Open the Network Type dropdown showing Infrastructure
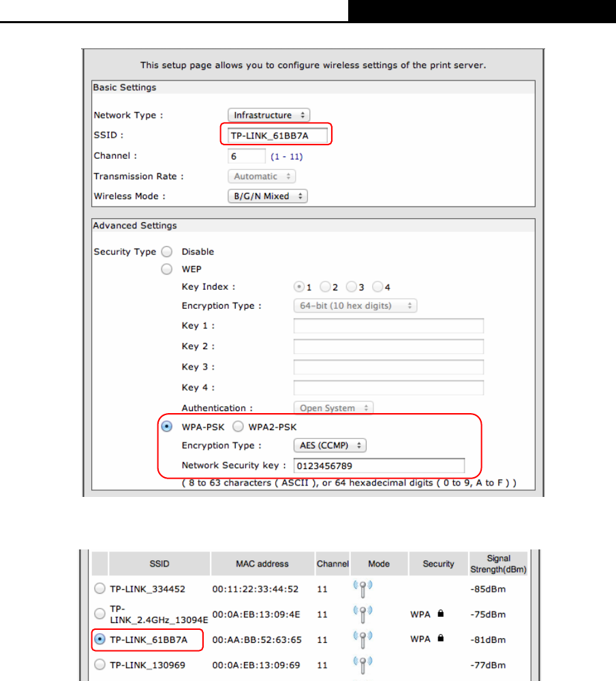 pos(268,115)
